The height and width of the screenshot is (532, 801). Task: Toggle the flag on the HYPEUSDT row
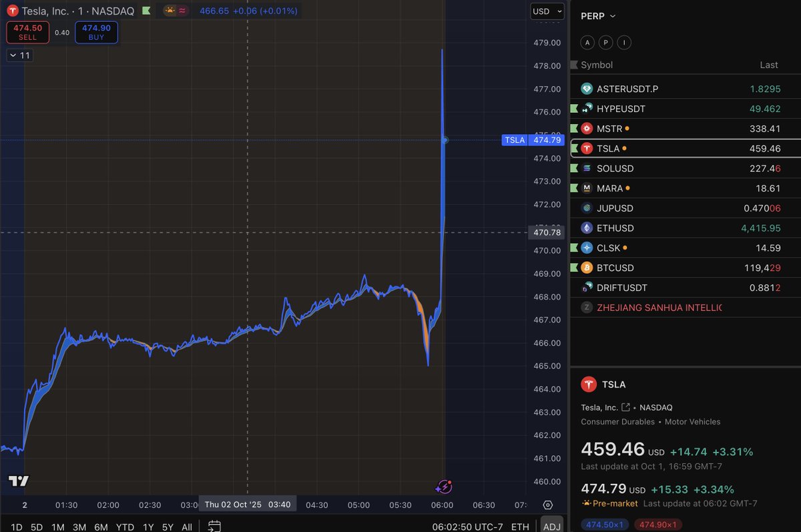[573, 109]
